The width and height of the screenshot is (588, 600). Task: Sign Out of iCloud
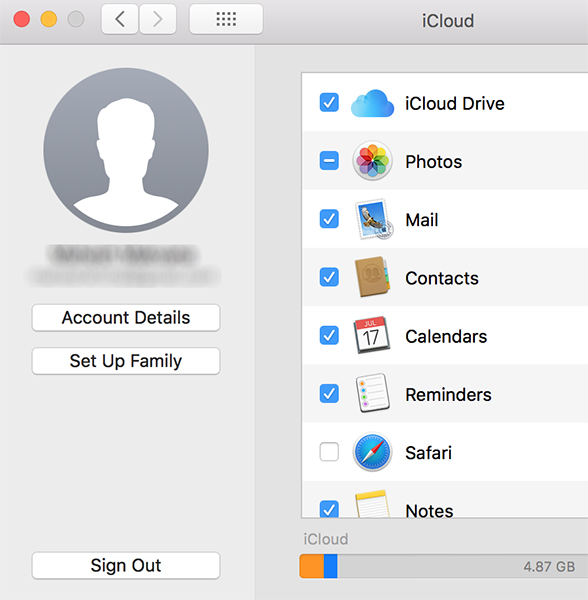pyautogui.click(x=126, y=566)
